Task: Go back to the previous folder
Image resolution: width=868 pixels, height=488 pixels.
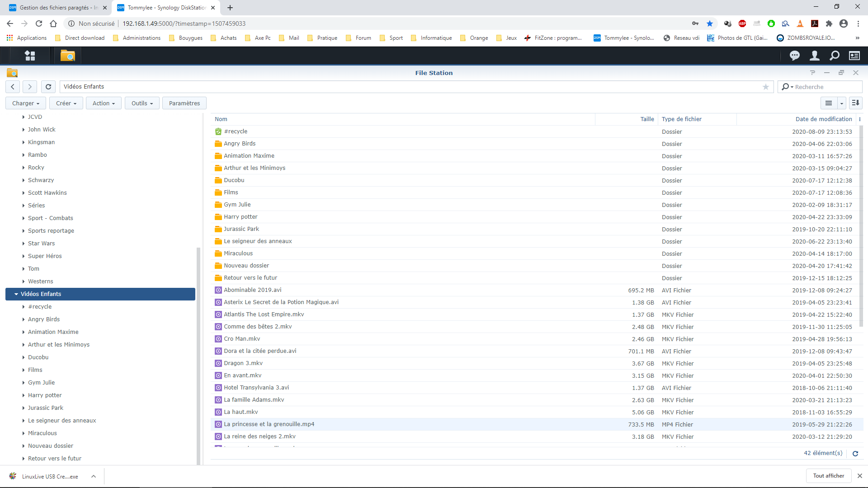Action: click(x=13, y=87)
